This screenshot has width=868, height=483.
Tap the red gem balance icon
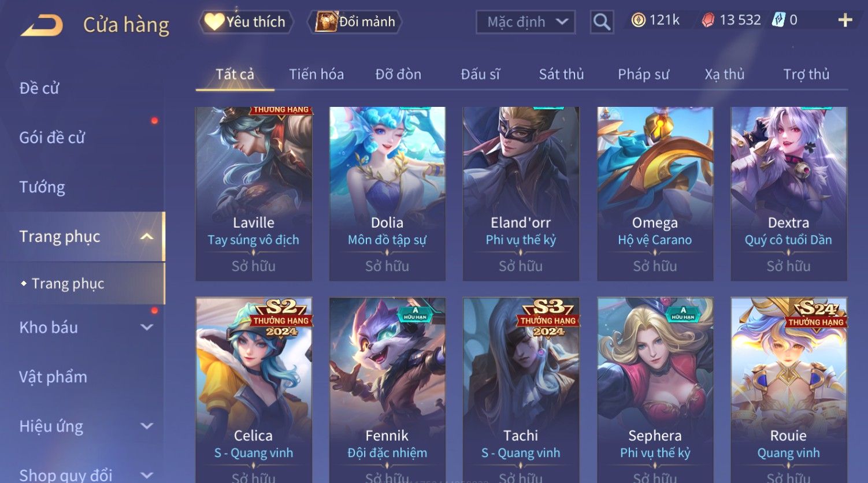(708, 20)
